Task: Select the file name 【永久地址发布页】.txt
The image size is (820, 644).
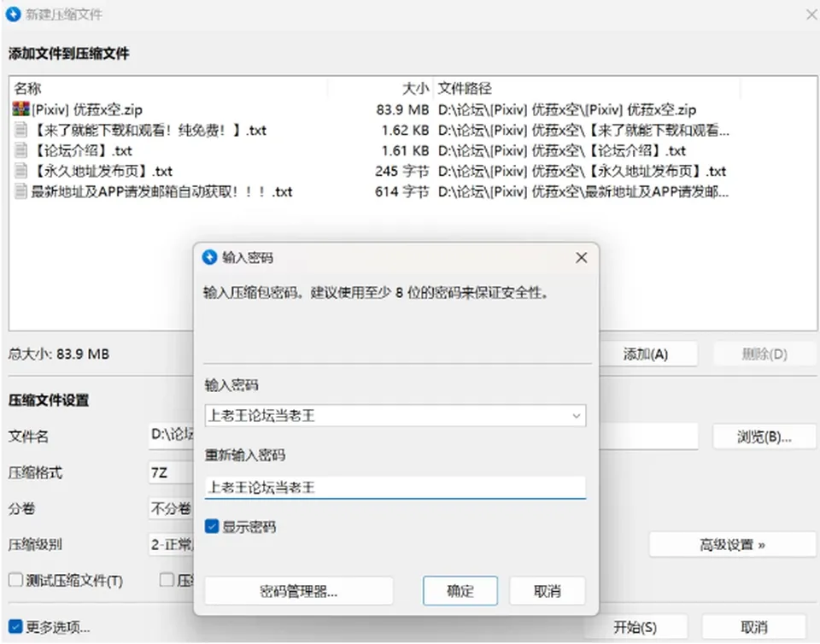Action: (x=102, y=171)
